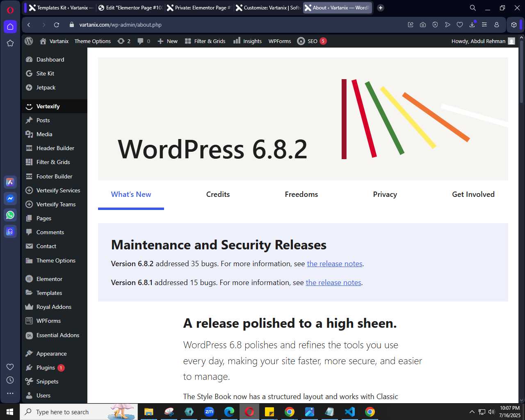The width and height of the screenshot is (525, 420).
Task: Open Opera bookmarks star in sidebar
Action: [x=10, y=43]
